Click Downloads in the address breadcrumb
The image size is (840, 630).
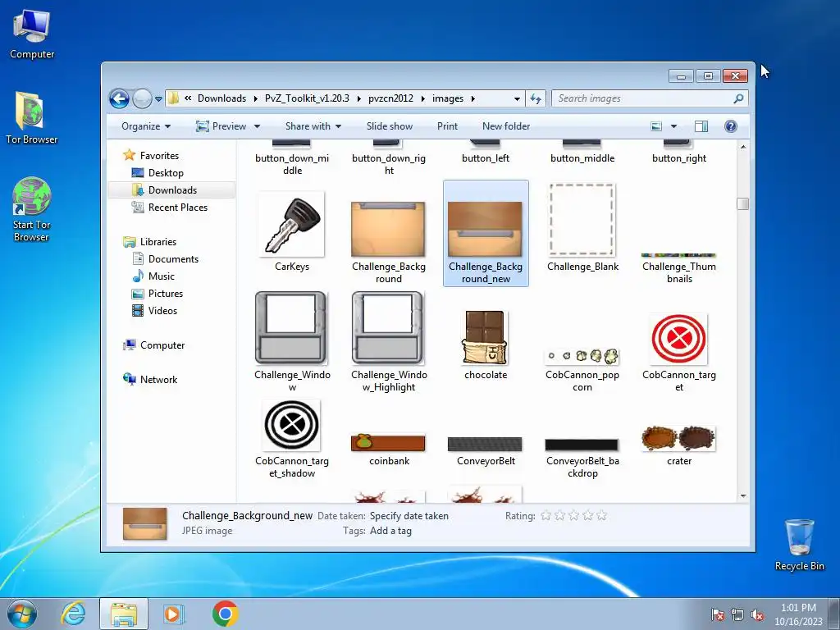pyautogui.click(x=221, y=98)
